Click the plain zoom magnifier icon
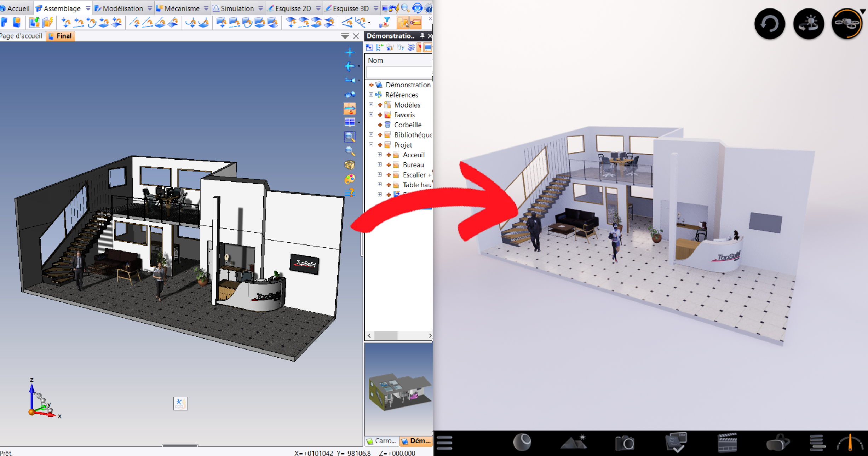 (x=350, y=151)
